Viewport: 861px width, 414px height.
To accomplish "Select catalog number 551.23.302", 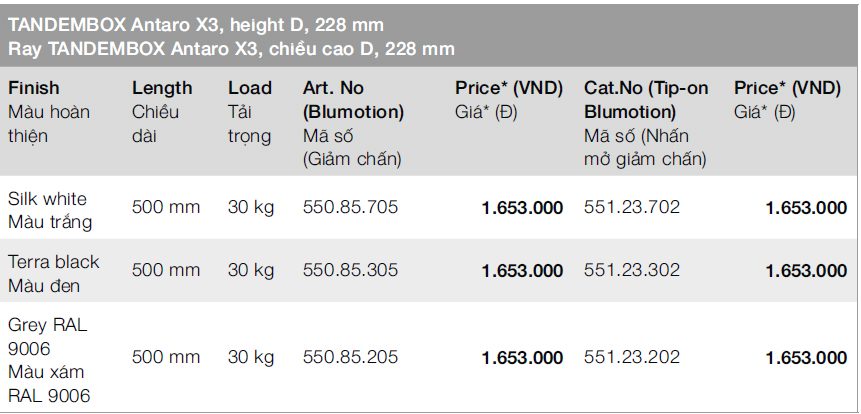I will (x=632, y=270).
